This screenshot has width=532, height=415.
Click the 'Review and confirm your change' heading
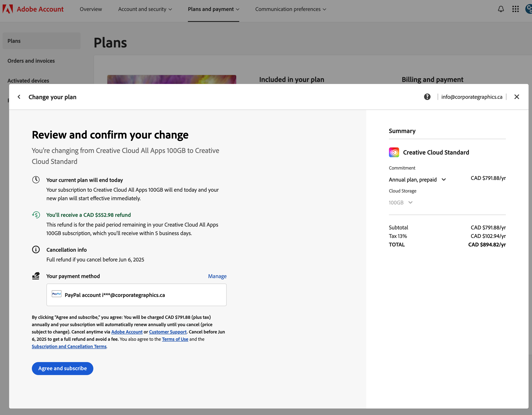[110, 135]
